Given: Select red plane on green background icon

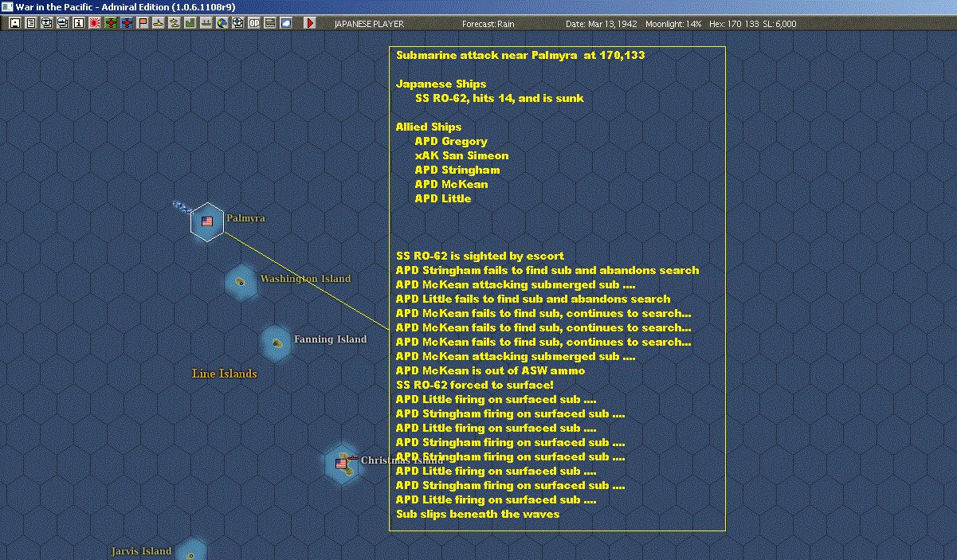Looking at the screenshot, I should point(111,23).
